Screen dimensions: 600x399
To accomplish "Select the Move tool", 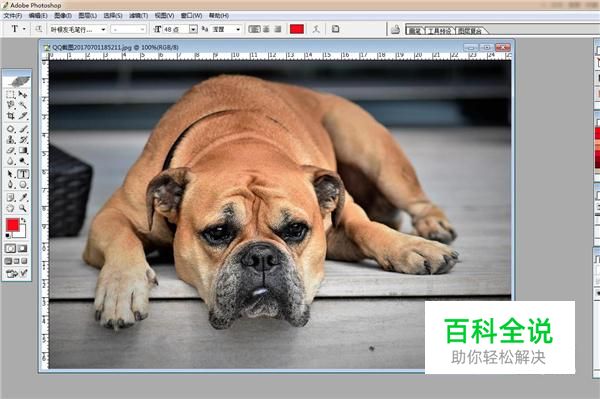I will 23,94.
